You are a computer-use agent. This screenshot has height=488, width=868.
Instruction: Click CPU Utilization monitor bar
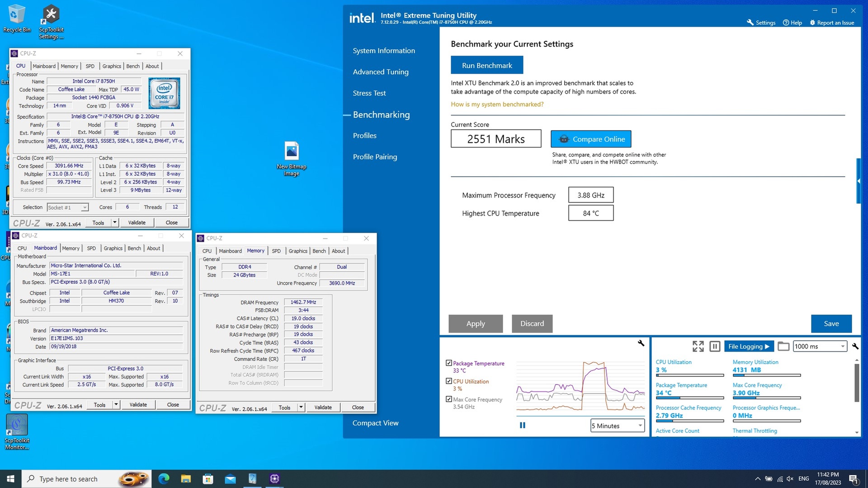click(689, 375)
